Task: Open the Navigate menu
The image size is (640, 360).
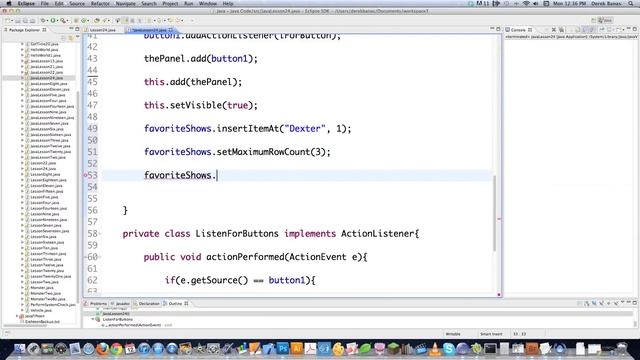Action: tap(125, 3)
